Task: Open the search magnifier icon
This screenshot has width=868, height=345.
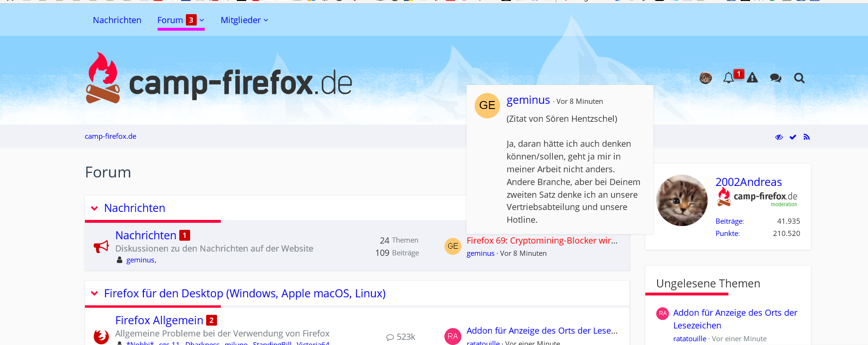Action: pos(799,78)
